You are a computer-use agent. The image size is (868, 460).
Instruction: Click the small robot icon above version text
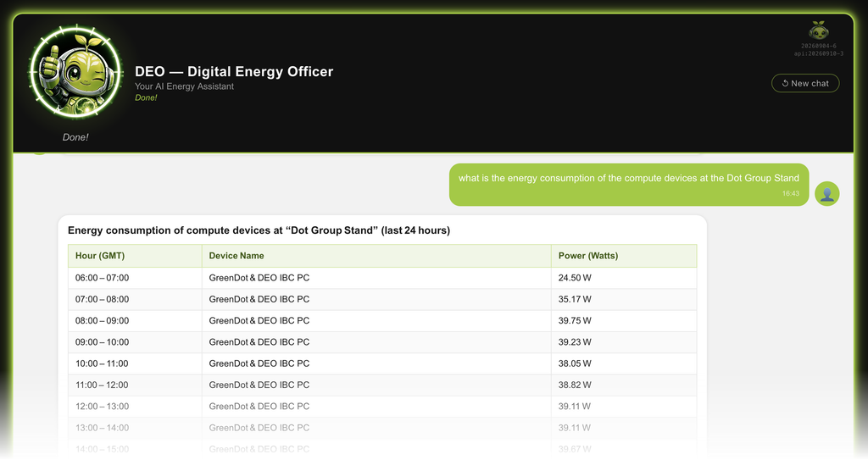pyautogui.click(x=818, y=30)
